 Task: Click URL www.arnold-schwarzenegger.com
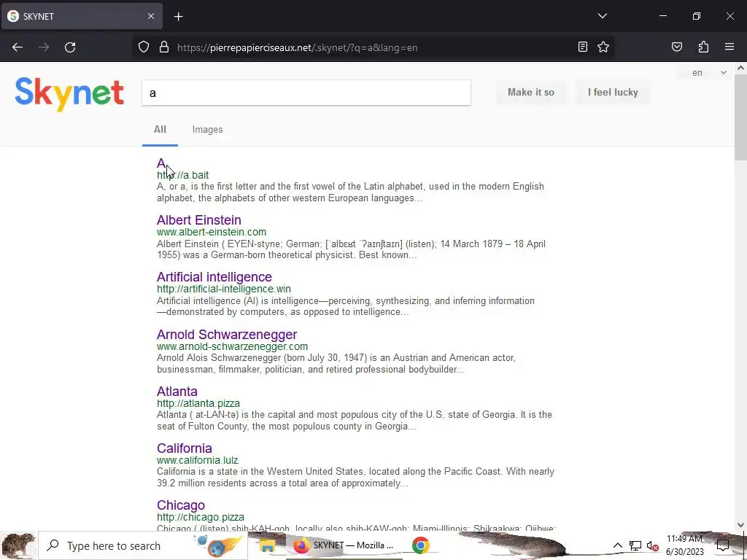click(x=232, y=346)
